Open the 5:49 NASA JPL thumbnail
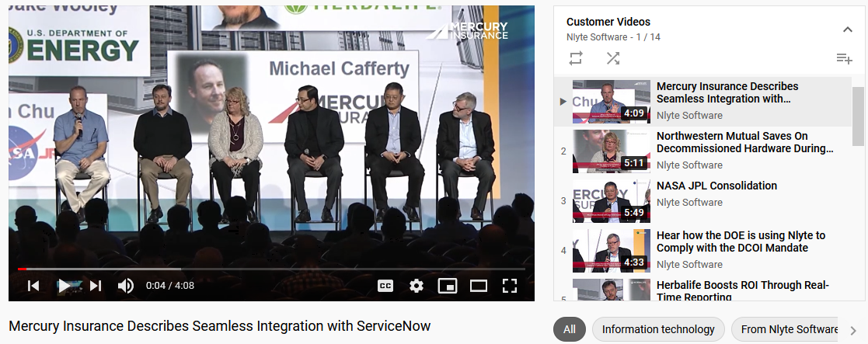868x344 pixels. point(611,201)
